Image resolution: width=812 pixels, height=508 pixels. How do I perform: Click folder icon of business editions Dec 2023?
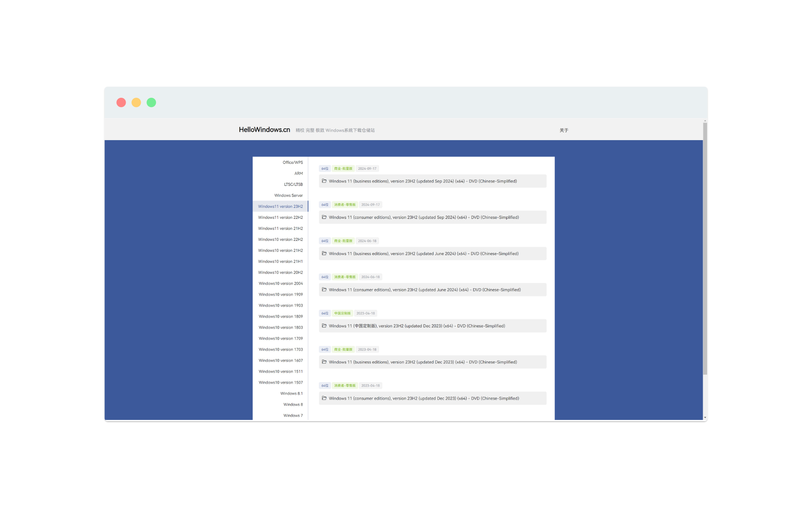[x=324, y=362]
